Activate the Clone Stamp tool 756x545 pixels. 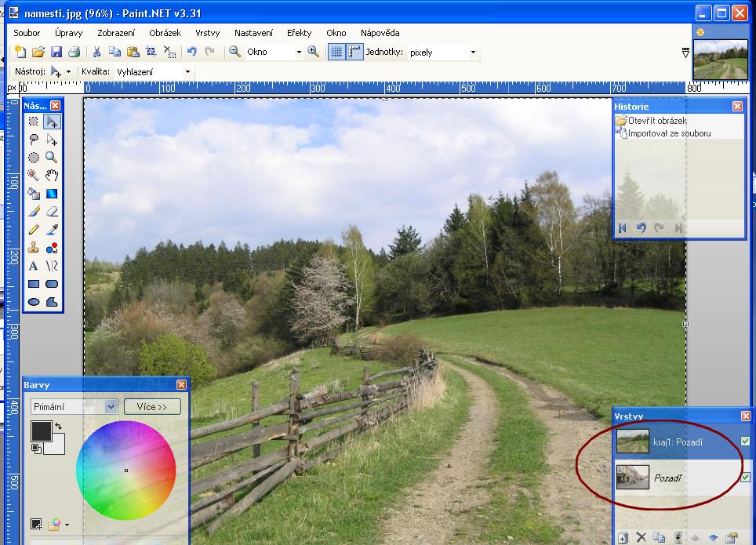(34, 248)
